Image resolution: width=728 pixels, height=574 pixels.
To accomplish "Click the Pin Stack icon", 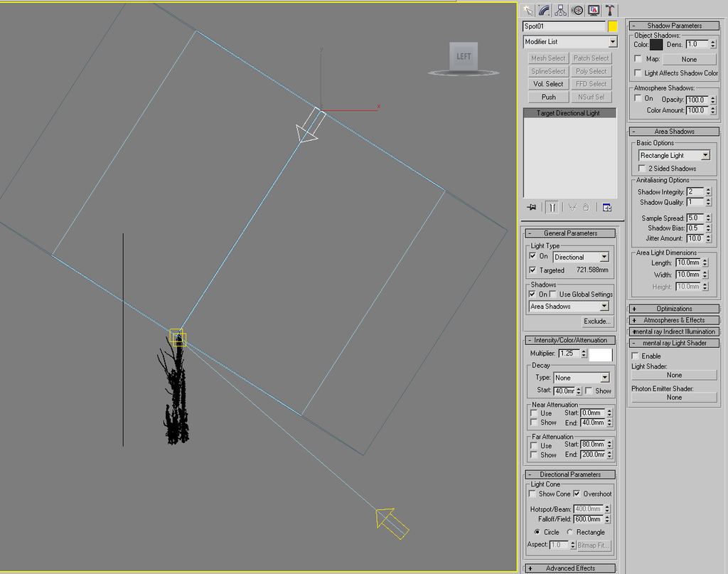I will point(531,208).
